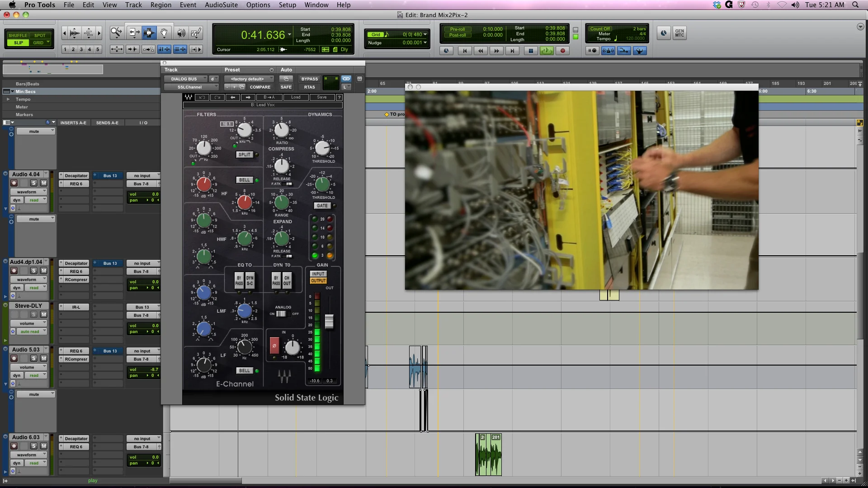Screen dimensions: 868x488
Task: Open the Region menu
Action: [160, 5]
